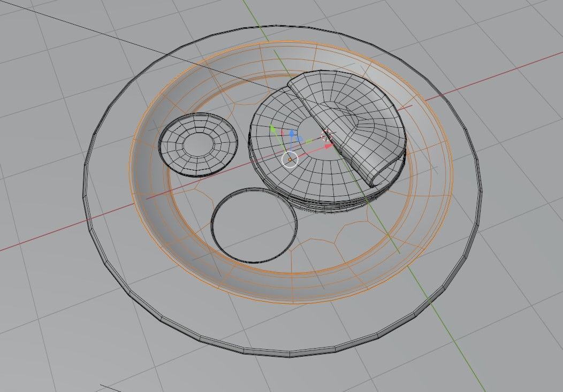Screen dimensions: 563x392
Task: Click the small red plane handle of gizmo
Action: (x=282, y=133)
